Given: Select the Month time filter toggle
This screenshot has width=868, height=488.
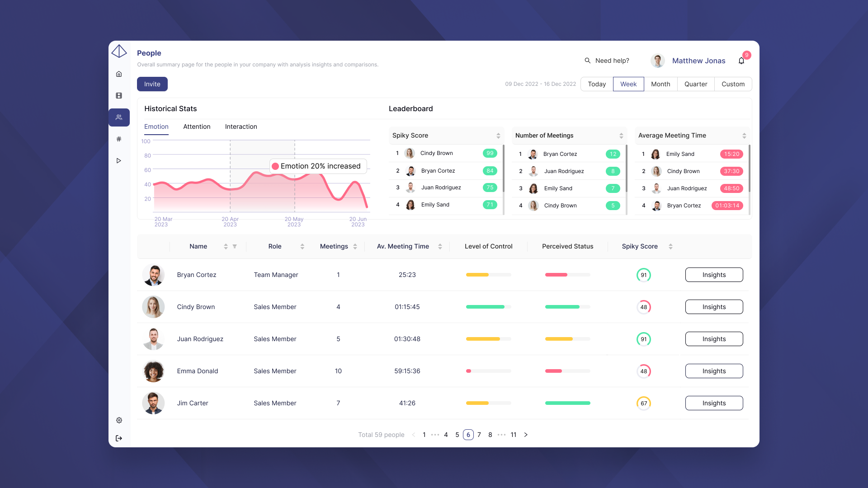Looking at the screenshot, I should tap(660, 84).
